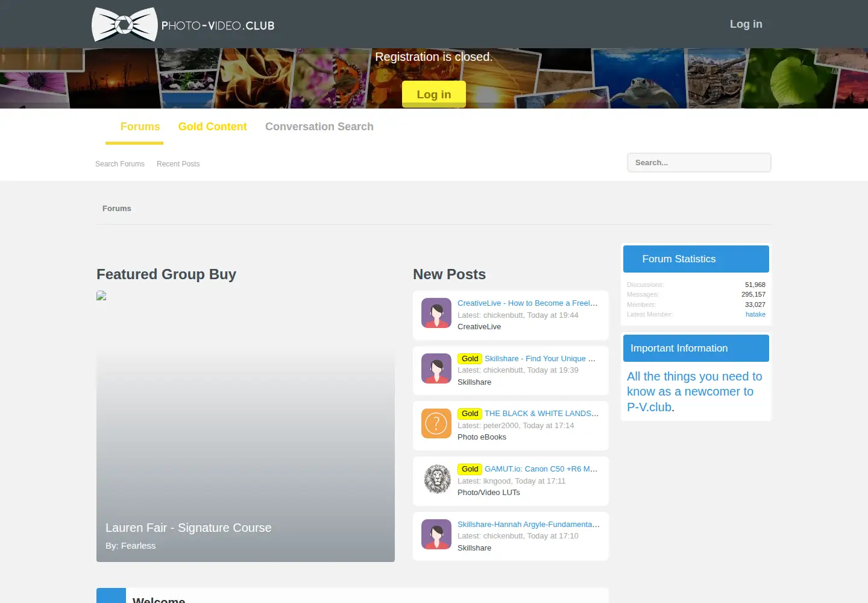Open the Conversation Search tab
Screen dimensions: 868x603
pos(319,127)
